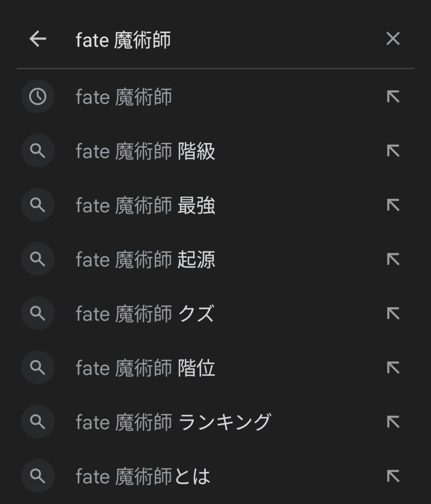Clear the search text with X
The width and height of the screenshot is (431, 504).
tap(393, 39)
